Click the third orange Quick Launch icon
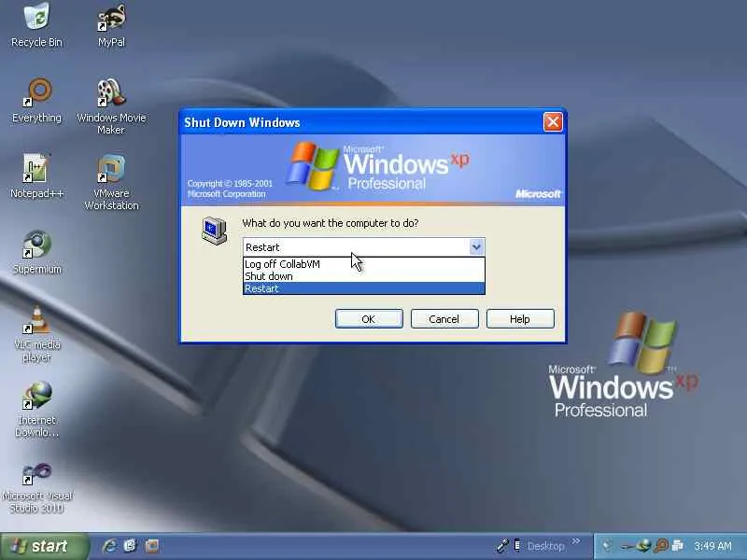Image resolution: width=747 pixels, height=560 pixels. pos(151,546)
